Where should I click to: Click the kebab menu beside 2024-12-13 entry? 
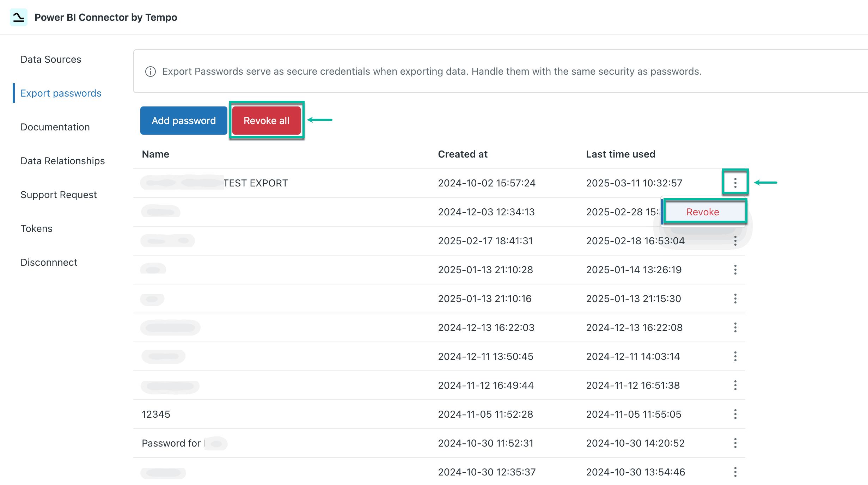coord(735,327)
